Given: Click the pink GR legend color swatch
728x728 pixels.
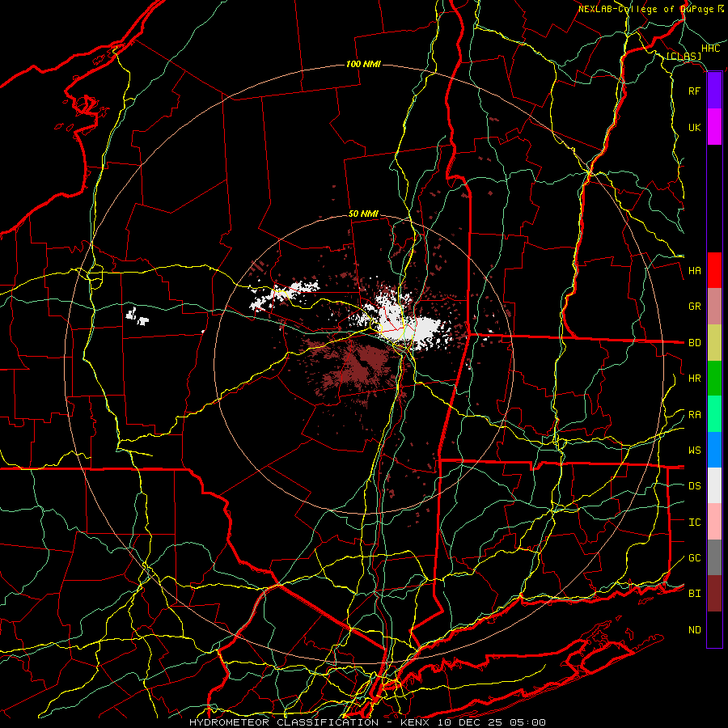Looking at the screenshot, I should 714,307.
